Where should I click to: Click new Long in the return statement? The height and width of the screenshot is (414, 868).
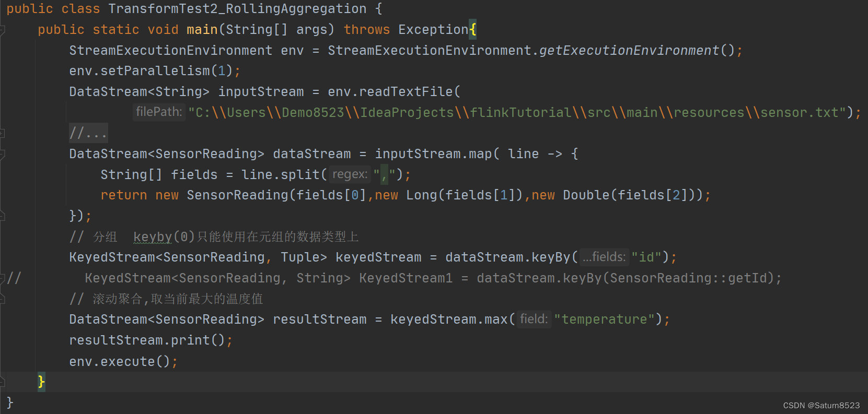point(406,195)
